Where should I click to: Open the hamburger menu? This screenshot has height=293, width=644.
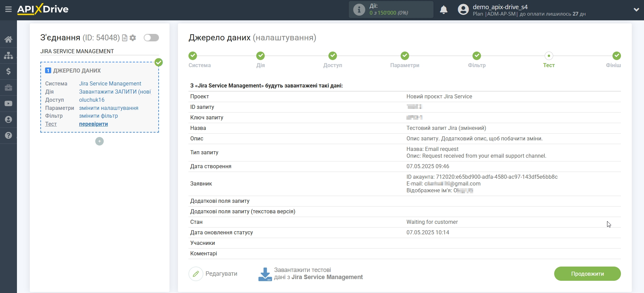click(8, 9)
